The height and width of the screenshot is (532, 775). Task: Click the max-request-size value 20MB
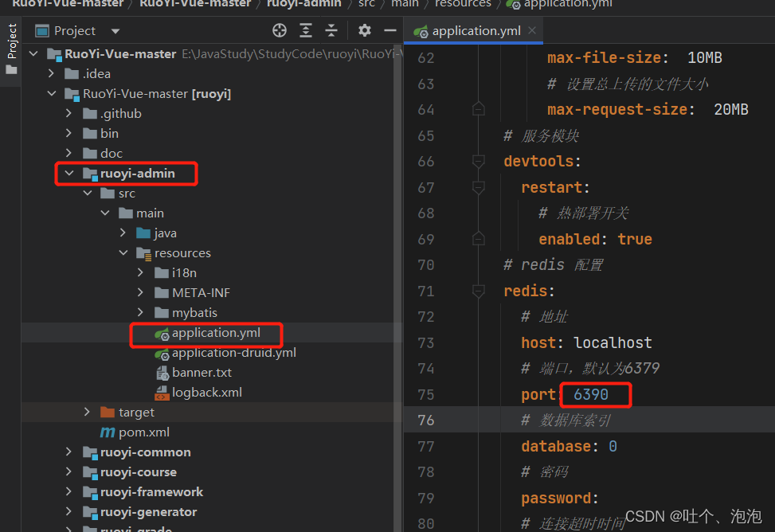tap(731, 109)
